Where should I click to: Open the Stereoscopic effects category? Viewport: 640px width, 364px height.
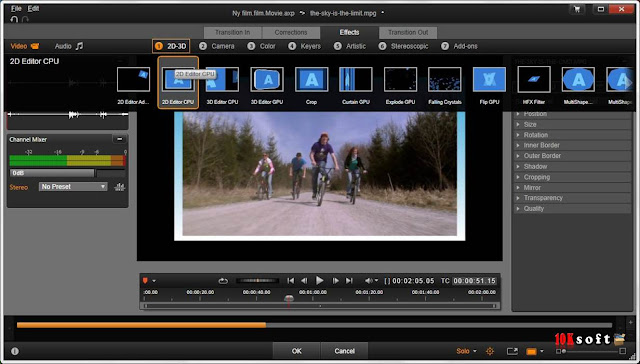pos(403,46)
